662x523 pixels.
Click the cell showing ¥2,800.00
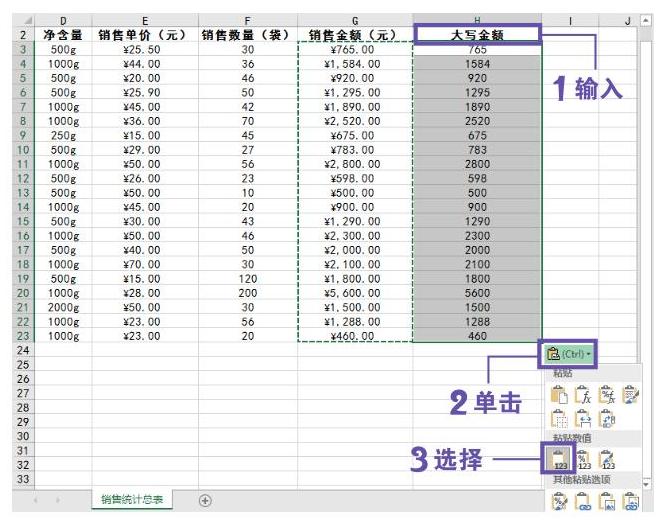[355, 164]
